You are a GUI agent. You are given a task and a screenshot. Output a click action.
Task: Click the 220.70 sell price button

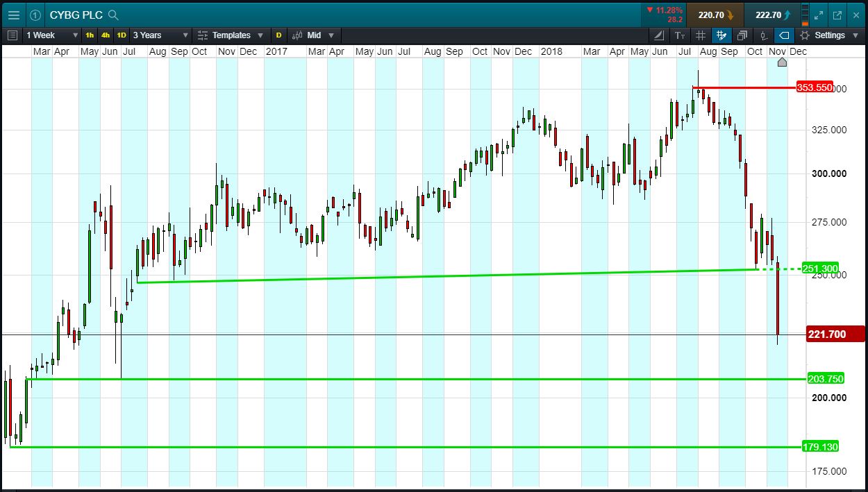point(715,15)
